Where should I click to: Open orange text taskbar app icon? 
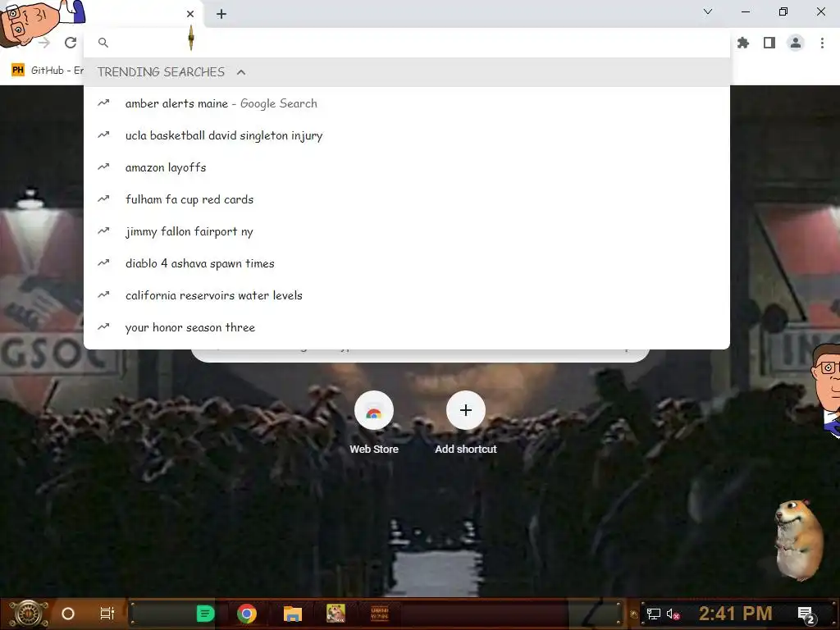pos(379,614)
